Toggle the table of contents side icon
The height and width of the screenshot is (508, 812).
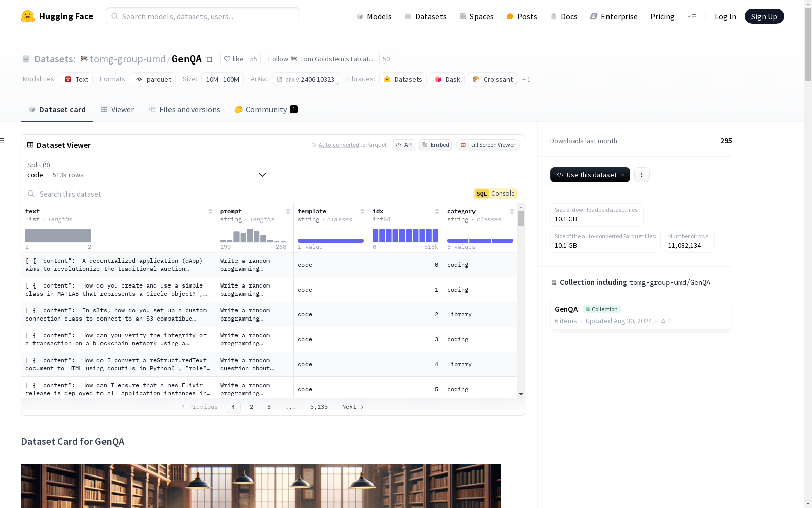point(2,140)
